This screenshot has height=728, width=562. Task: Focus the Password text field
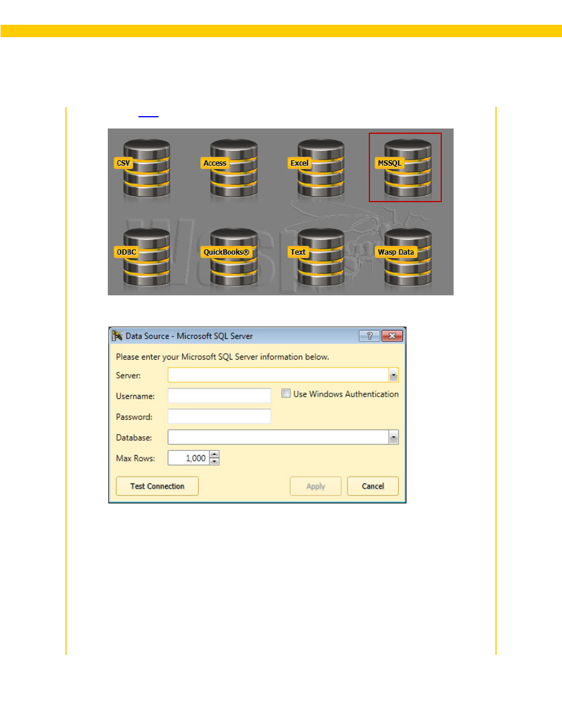click(x=219, y=416)
